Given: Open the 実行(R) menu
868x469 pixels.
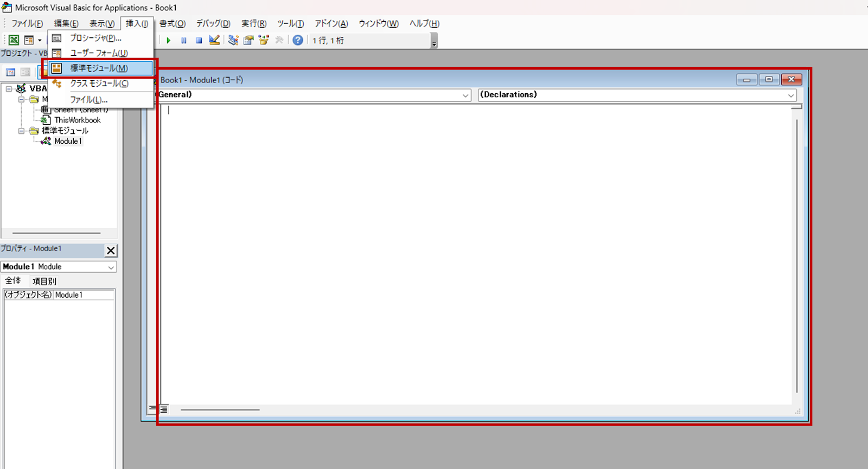Looking at the screenshot, I should pyautogui.click(x=254, y=23).
